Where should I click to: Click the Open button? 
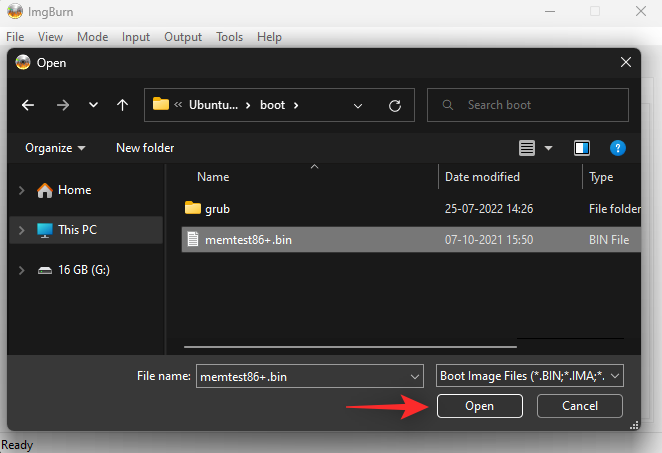(x=480, y=406)
